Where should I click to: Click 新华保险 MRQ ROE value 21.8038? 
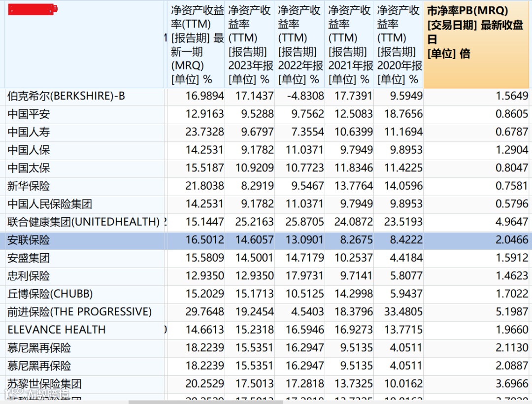click(204, 186)
